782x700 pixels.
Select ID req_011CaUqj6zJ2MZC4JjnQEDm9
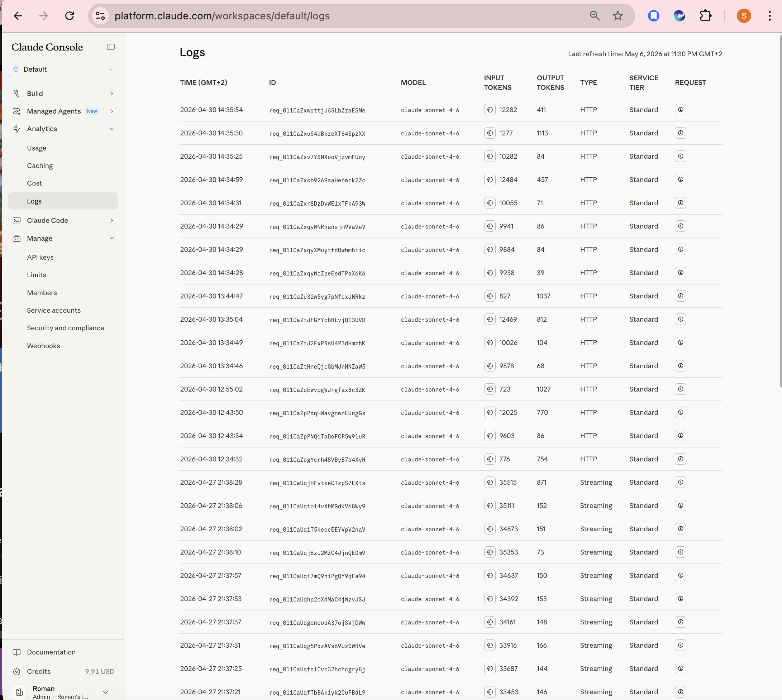coord(317,553)
